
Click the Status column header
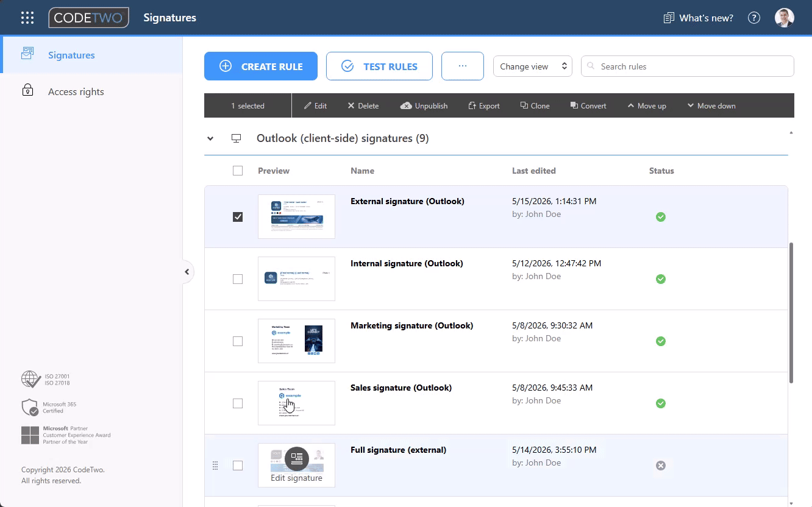tap(661, 171)
